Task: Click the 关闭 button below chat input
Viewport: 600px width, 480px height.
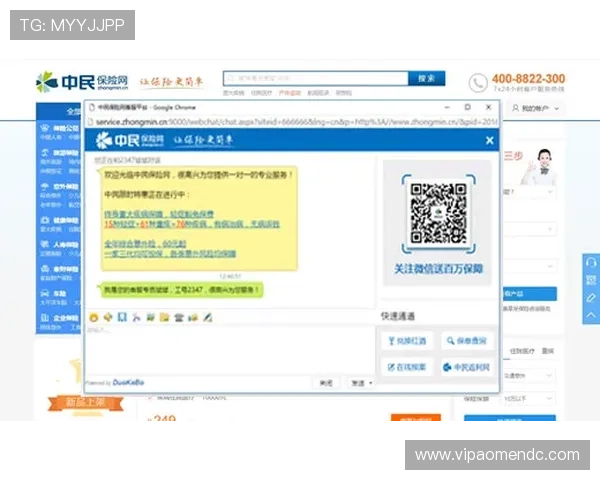Action: (x=326, y=383)
